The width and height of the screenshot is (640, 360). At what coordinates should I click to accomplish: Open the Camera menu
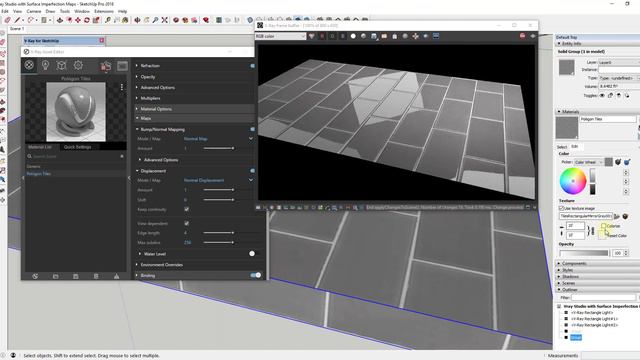click(x=34, y=11)
